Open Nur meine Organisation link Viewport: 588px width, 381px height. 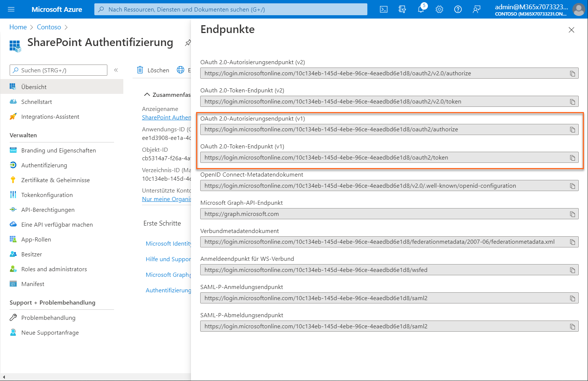click(166, 199)
